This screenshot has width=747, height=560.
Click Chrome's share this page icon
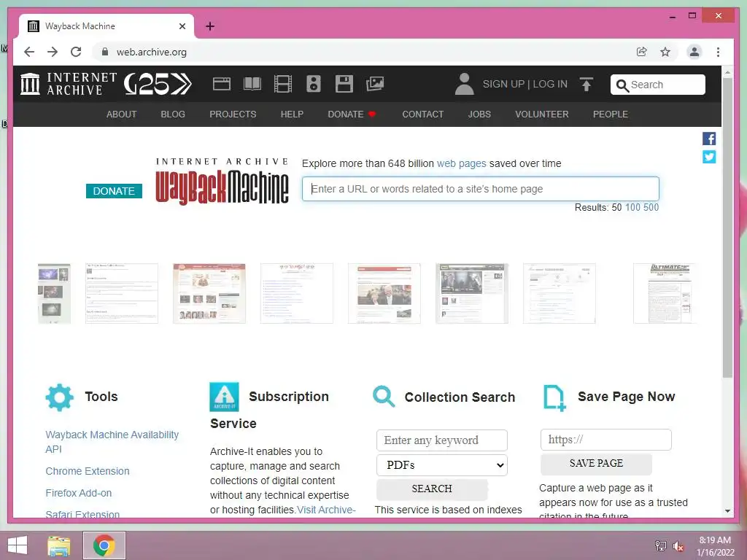(x=642, y=52)
